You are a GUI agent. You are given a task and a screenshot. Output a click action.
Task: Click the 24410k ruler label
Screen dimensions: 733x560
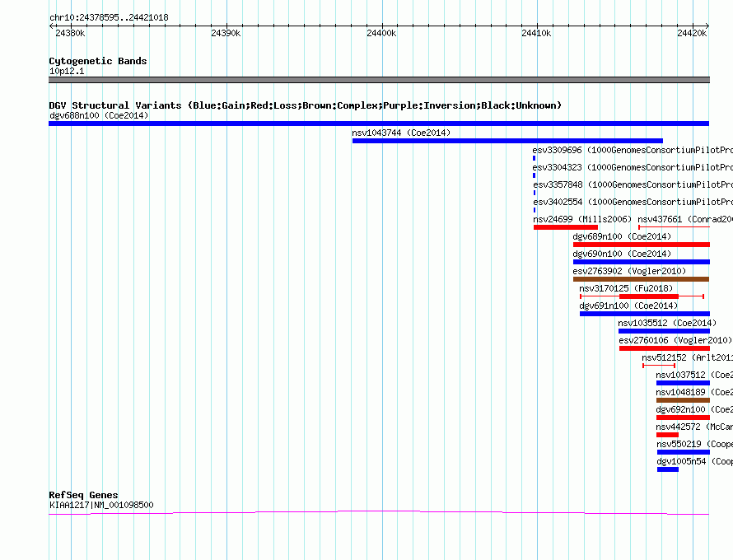[536, 33]
